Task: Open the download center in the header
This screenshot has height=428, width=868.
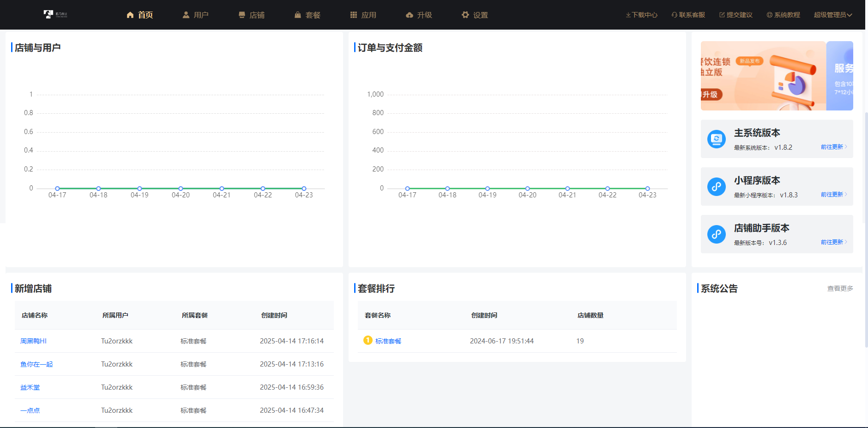Action: [641, 15]
